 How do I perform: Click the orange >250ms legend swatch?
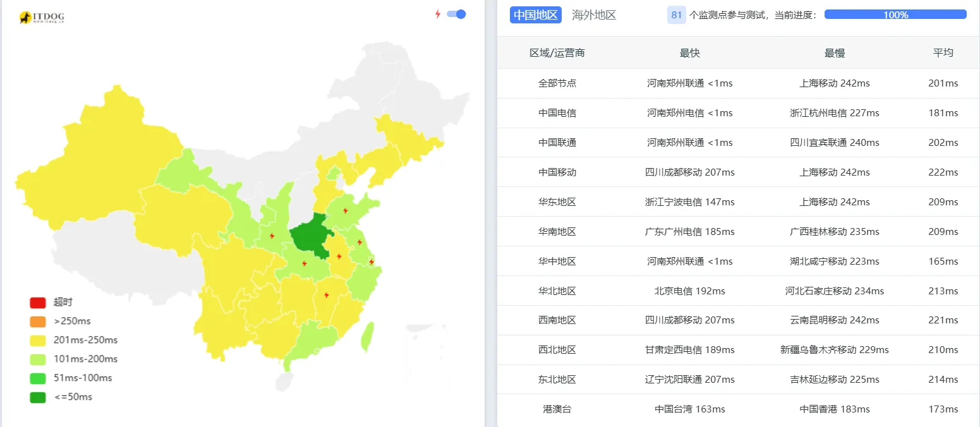(38, 322)
